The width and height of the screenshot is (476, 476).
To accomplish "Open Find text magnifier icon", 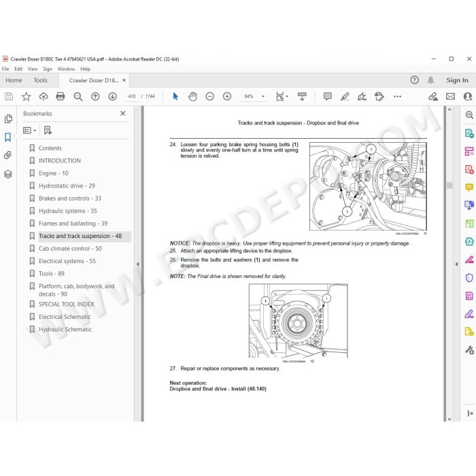I will pyautogui.click(x=78, y=97).
